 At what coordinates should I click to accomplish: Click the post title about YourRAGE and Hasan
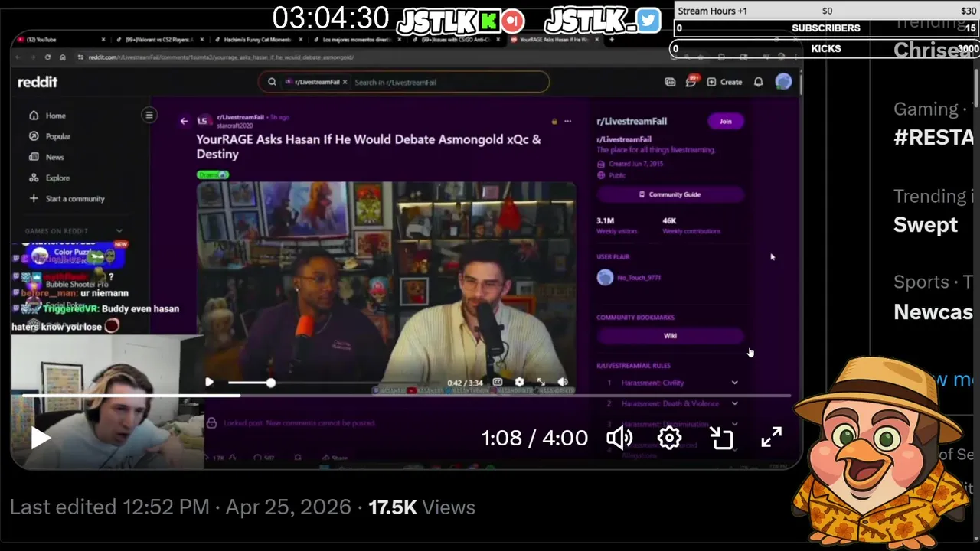coord(368,146)
